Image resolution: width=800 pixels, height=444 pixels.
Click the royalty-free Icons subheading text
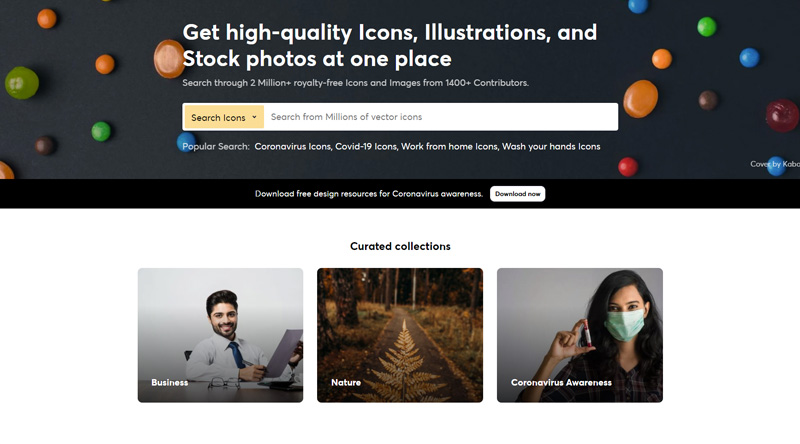[356, 83]
